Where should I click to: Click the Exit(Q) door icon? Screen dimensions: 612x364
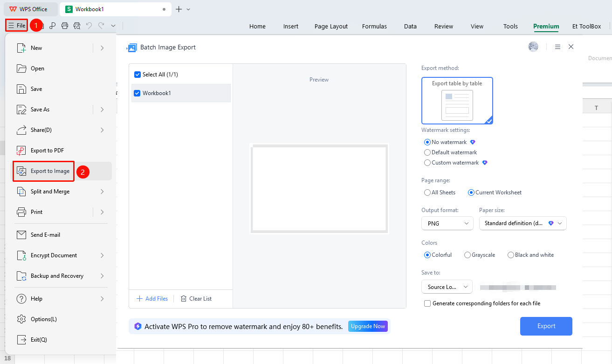[21, 340]
